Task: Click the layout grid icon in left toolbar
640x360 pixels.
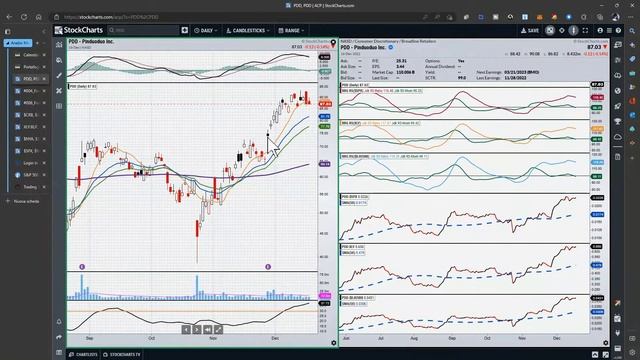Action: (59, 106)
